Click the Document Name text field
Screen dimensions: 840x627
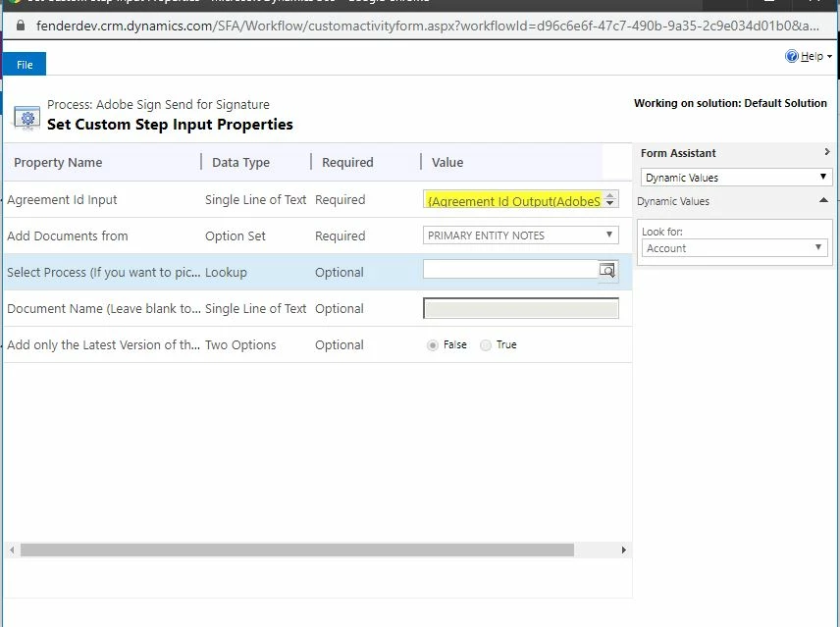click(x=521, y=308)
